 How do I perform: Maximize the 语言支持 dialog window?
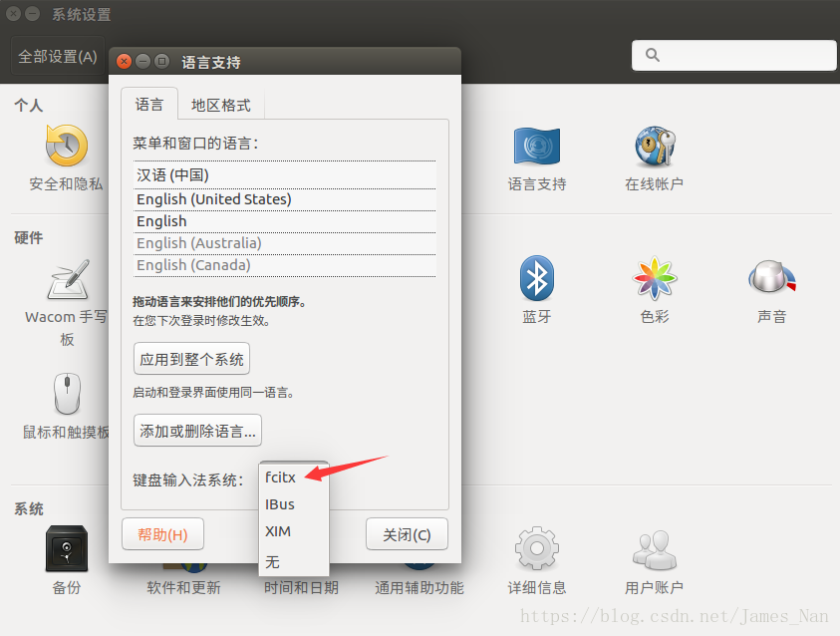coord(161,62)
